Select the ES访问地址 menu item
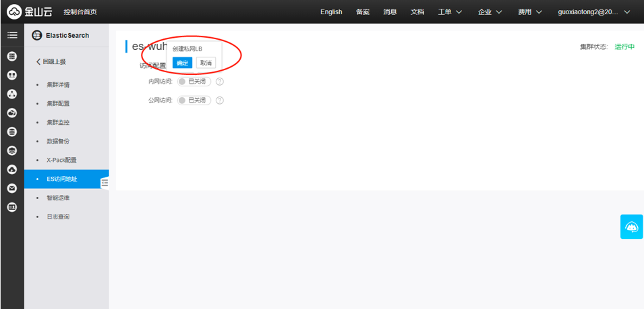Image resolution: width=644 pixels, height=309 pixels. (67, 179)
